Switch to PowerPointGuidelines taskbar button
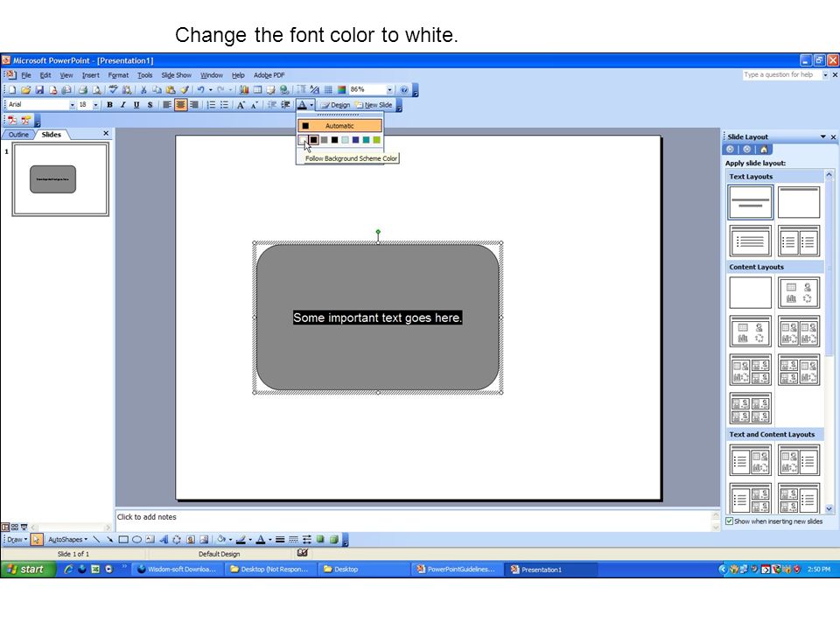 tap(456, 570)
